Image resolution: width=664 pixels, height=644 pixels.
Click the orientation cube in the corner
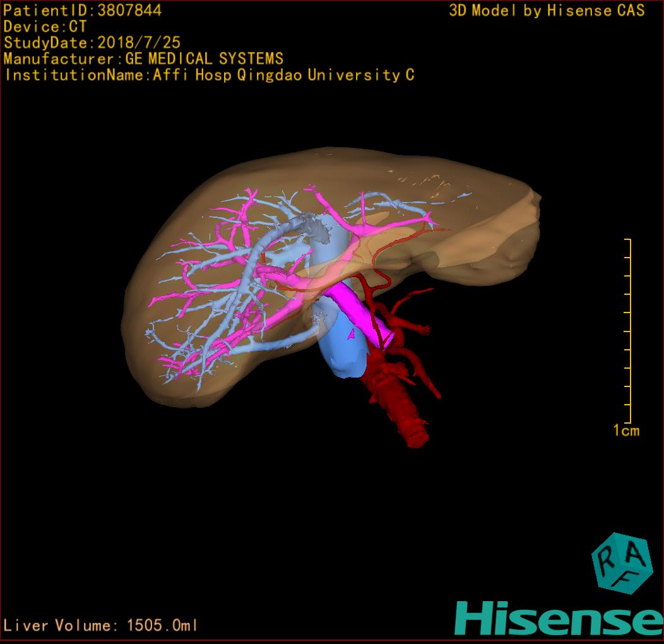[622, 563]
